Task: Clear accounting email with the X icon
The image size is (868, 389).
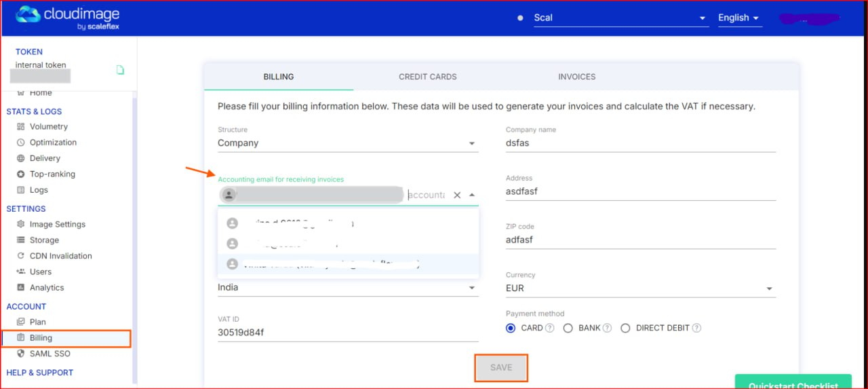Action: (457, 195)
